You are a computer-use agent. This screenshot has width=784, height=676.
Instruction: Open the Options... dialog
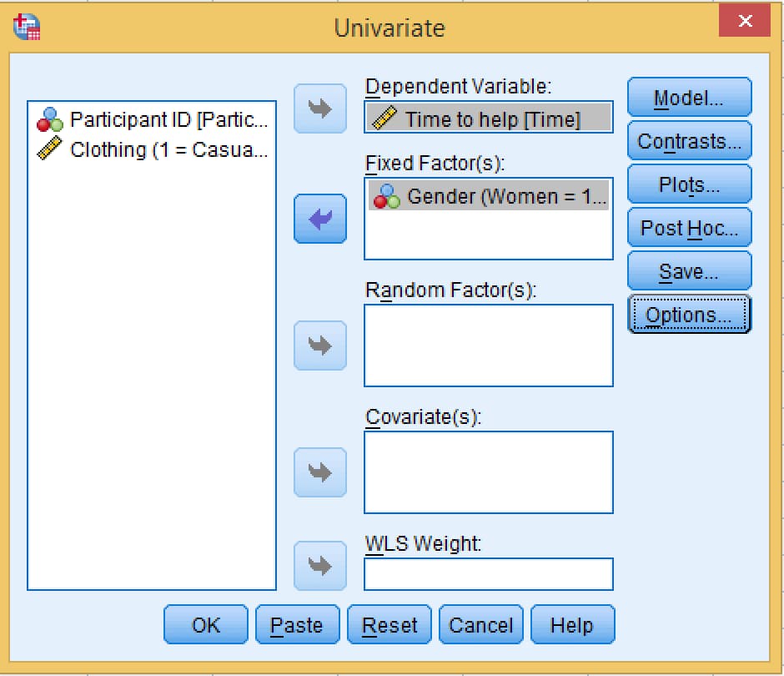pyautogui.click(x=689, y=315)
